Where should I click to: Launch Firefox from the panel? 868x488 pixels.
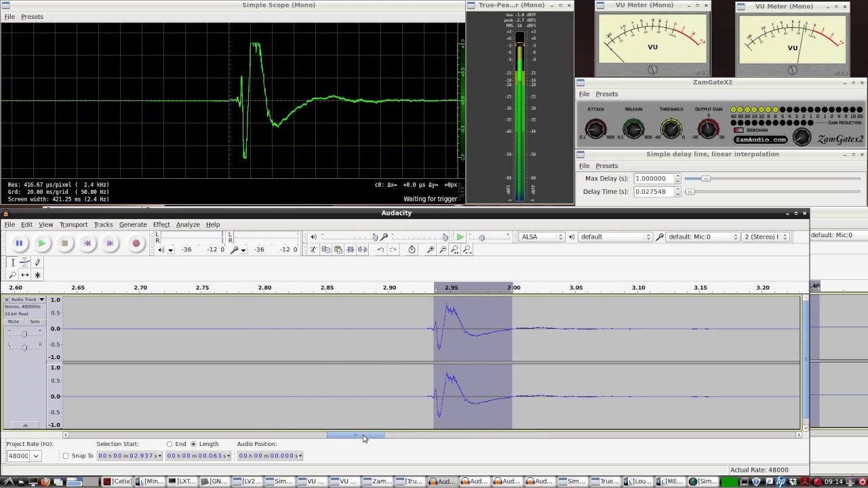click(45, 482)
